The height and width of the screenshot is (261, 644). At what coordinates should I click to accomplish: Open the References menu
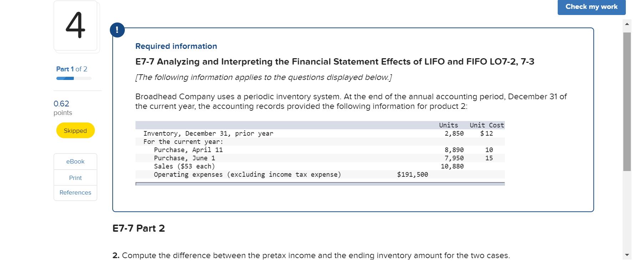click(x=75, y=192)
